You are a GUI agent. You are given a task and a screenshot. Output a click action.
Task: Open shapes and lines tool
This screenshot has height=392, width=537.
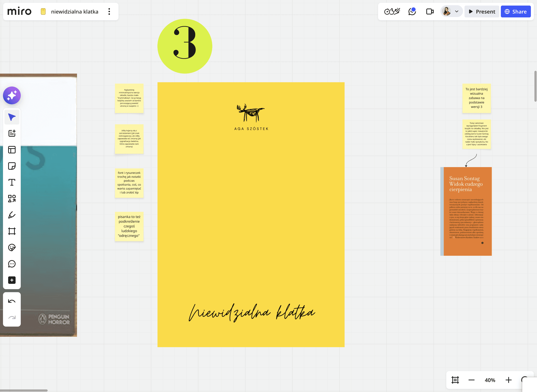pos(12,199)
